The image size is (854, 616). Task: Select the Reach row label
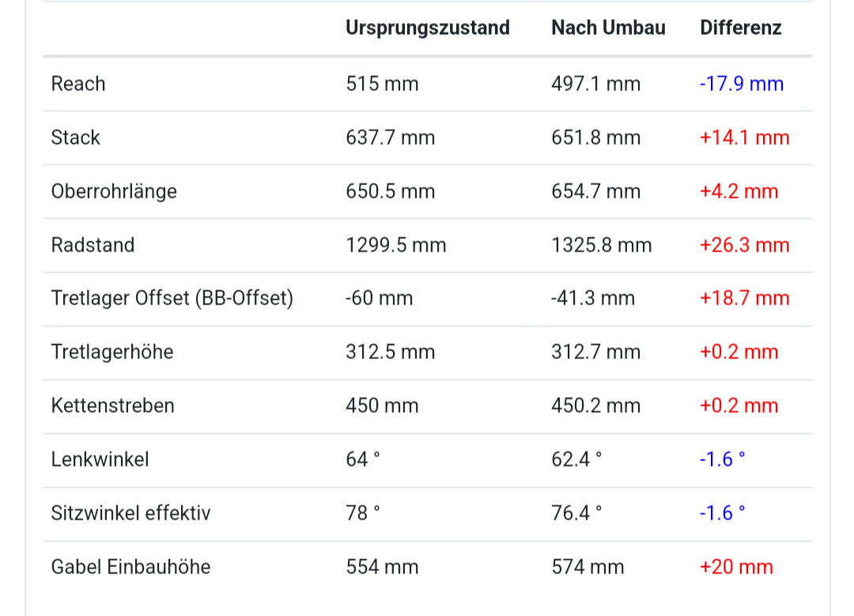[78, 84]
